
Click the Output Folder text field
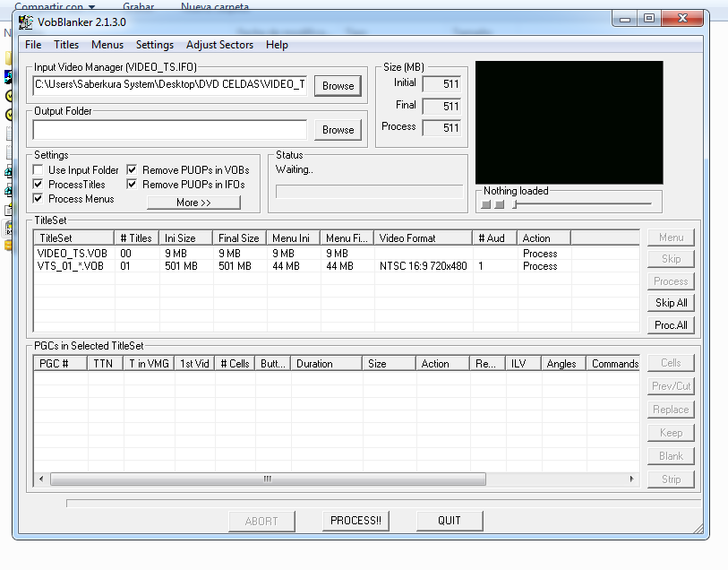coord(170,130)
